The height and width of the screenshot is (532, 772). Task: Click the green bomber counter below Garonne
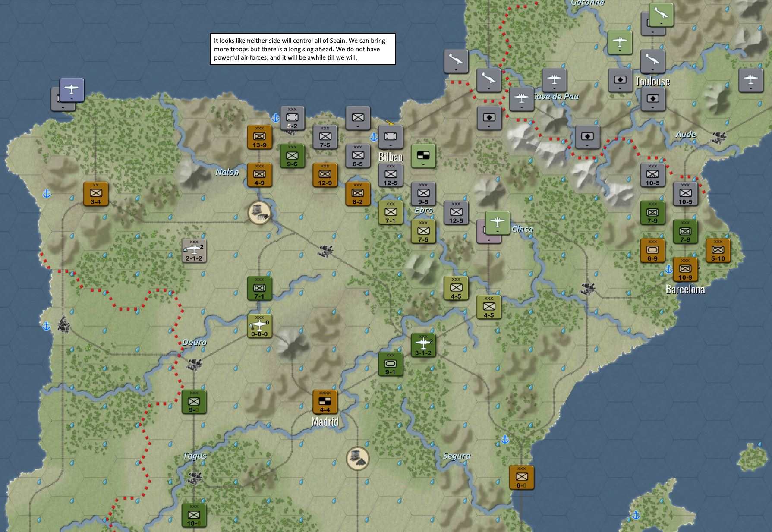[620, 43]
